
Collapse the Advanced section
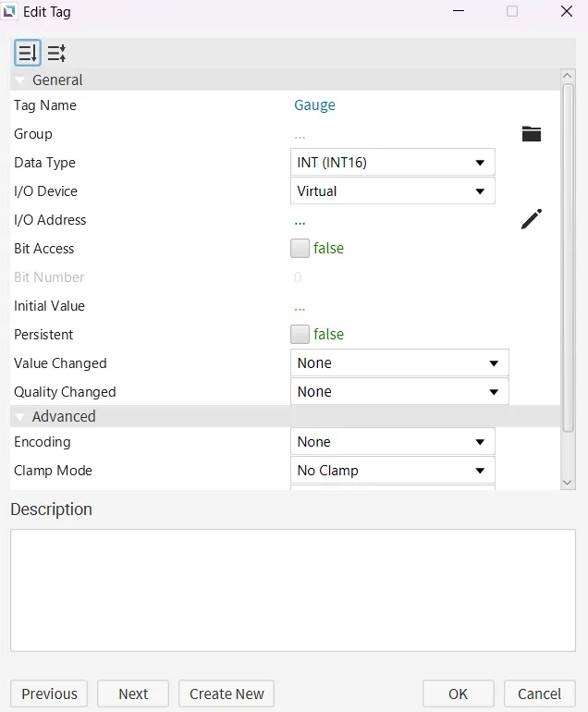pyautogui.click(x=20, y=417)
